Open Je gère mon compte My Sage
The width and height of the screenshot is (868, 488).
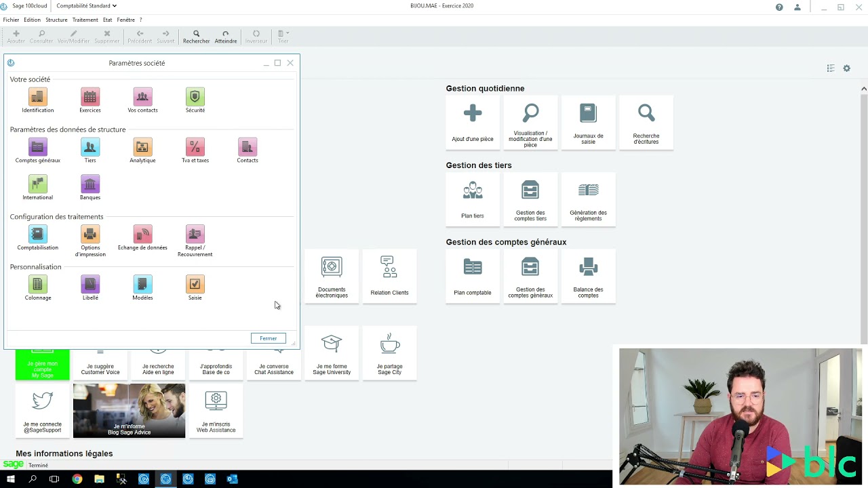coord(42,365)
